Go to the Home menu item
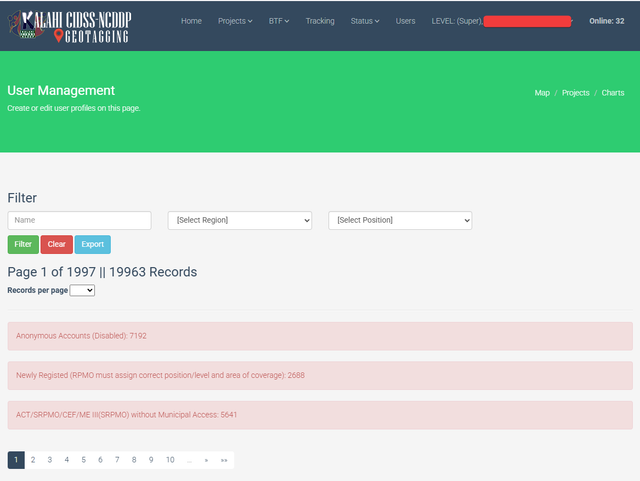 [x=191, y=21]
